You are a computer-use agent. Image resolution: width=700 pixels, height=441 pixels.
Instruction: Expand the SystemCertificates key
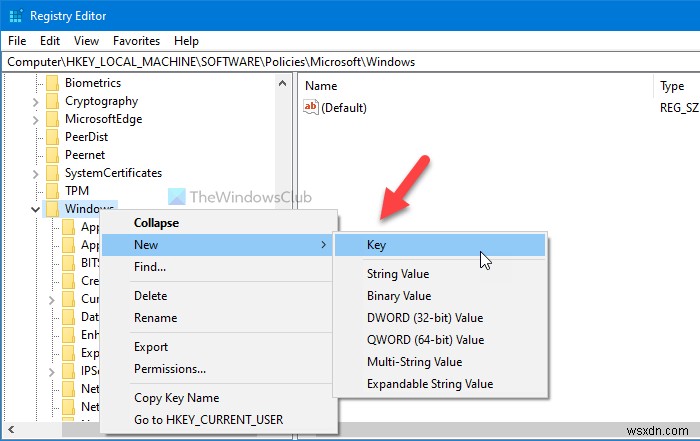coord(36,174)
